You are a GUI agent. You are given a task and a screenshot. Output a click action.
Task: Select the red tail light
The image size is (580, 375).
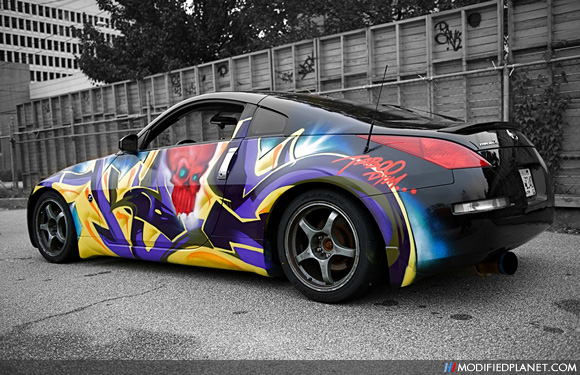click(425, 151)
